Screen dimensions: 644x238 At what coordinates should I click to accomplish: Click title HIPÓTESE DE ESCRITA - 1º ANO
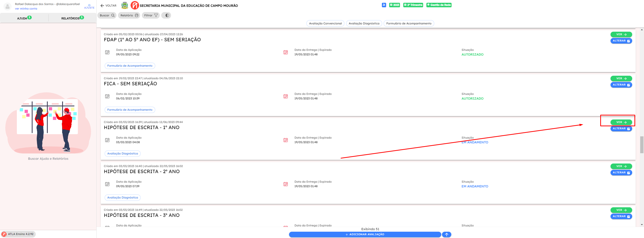tap(142, 128)
